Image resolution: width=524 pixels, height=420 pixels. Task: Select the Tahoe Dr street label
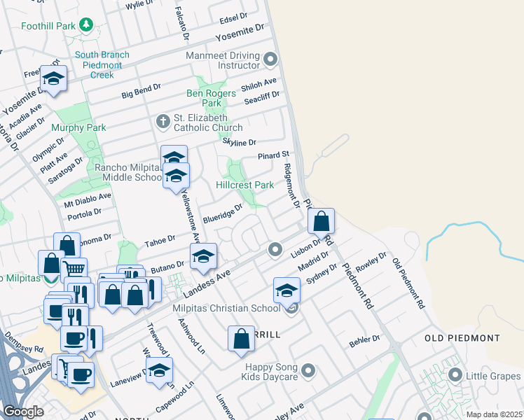point(160,241)
